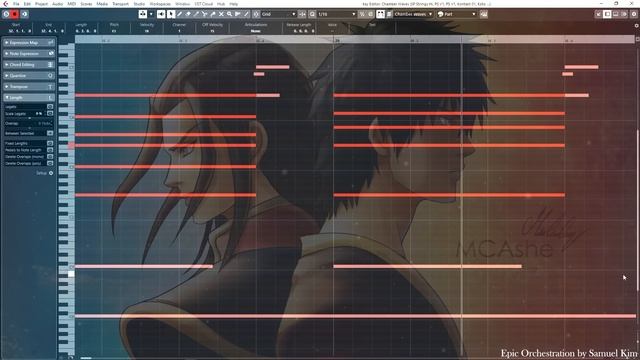
Task: Click the Velocity value in info line
Action: (147, 31)
